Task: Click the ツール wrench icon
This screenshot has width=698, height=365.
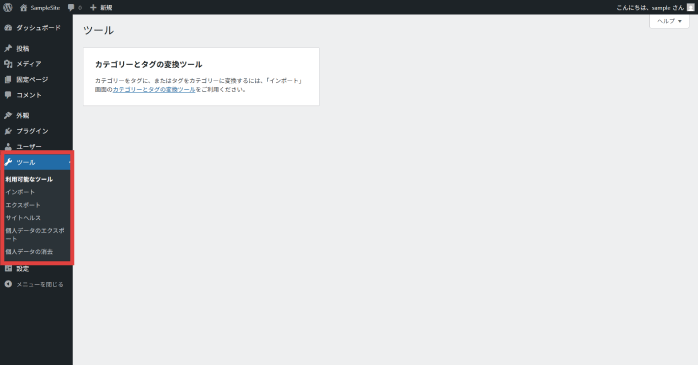Action: click(8, 162)
